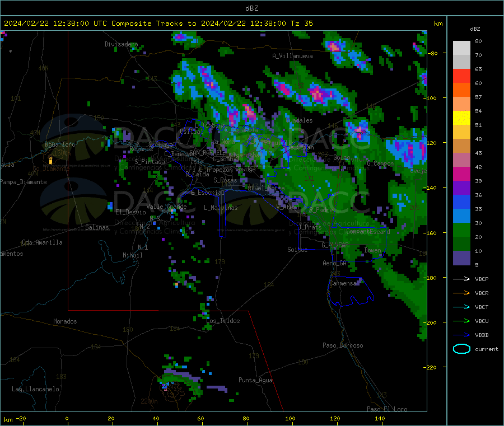Click the blue VBBB arrow in legend

(x=461, y=335)
